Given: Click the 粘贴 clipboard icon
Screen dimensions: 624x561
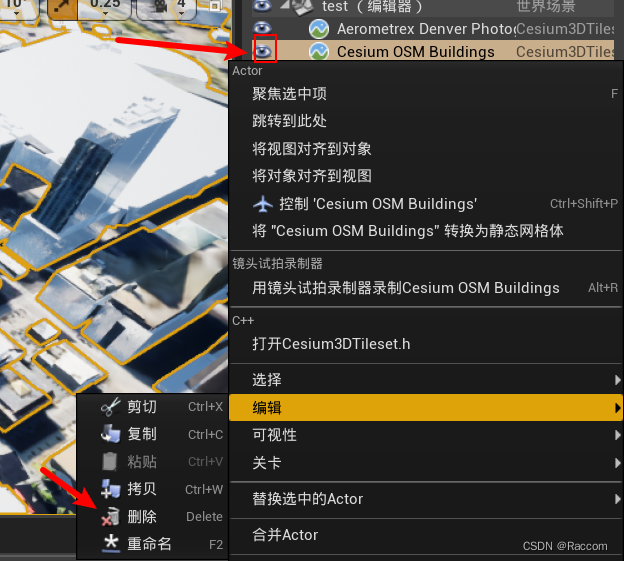Looking at the screenshot, I should (x=110, y=462).
